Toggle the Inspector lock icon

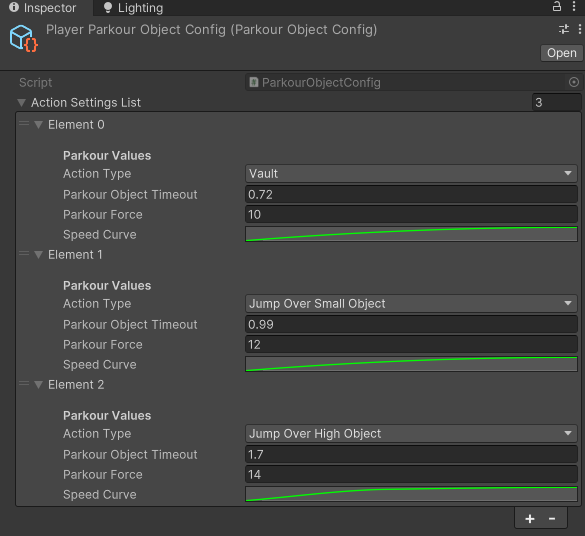(557, 6)
